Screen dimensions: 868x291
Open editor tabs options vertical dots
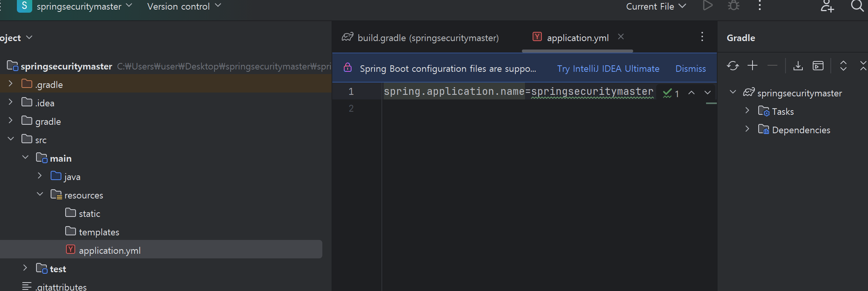click(x=702, y=36)
